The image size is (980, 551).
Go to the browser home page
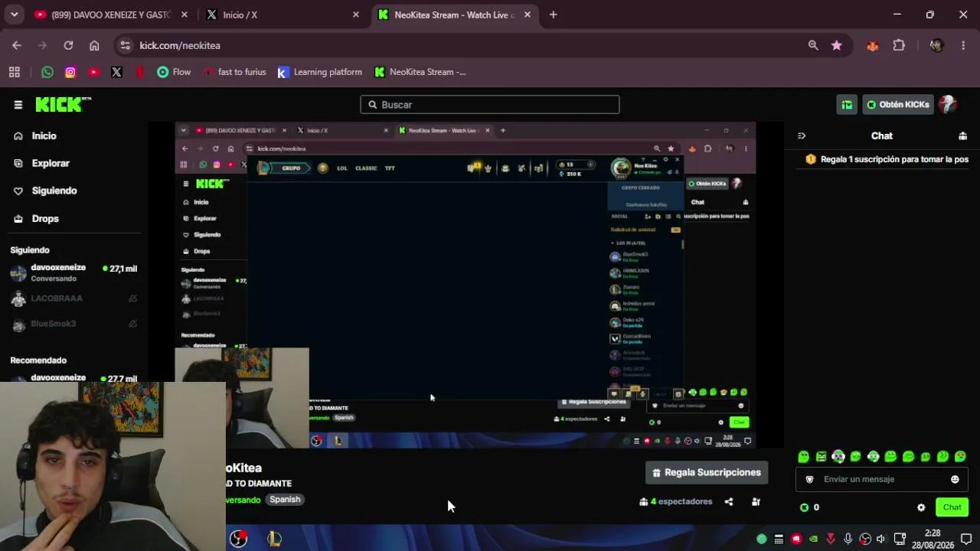(94, 45)
